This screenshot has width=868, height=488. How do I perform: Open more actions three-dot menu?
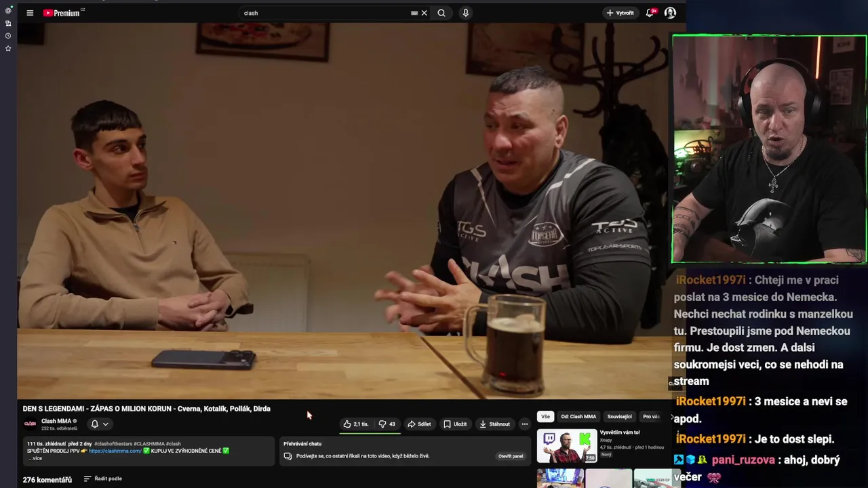[x=524, y=424]
